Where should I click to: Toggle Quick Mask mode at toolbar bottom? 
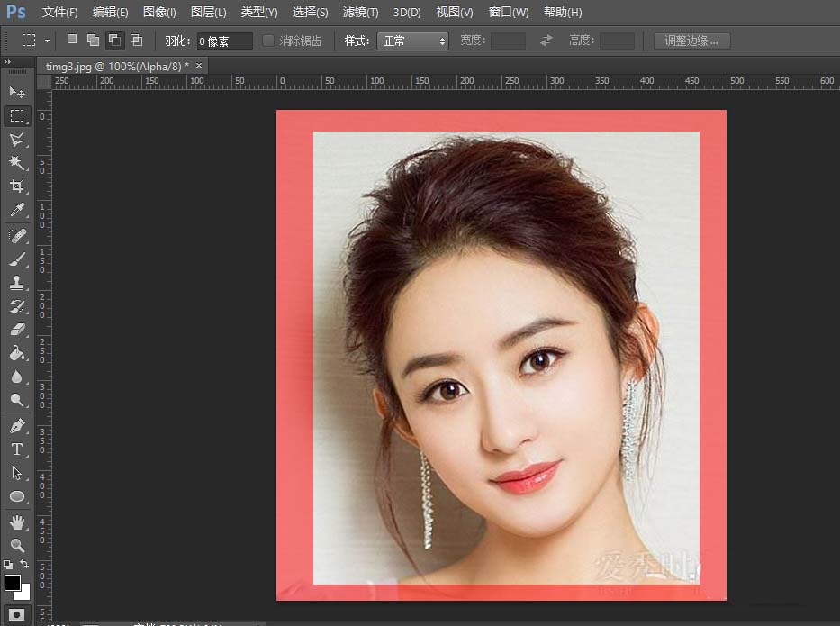[18, 616]
